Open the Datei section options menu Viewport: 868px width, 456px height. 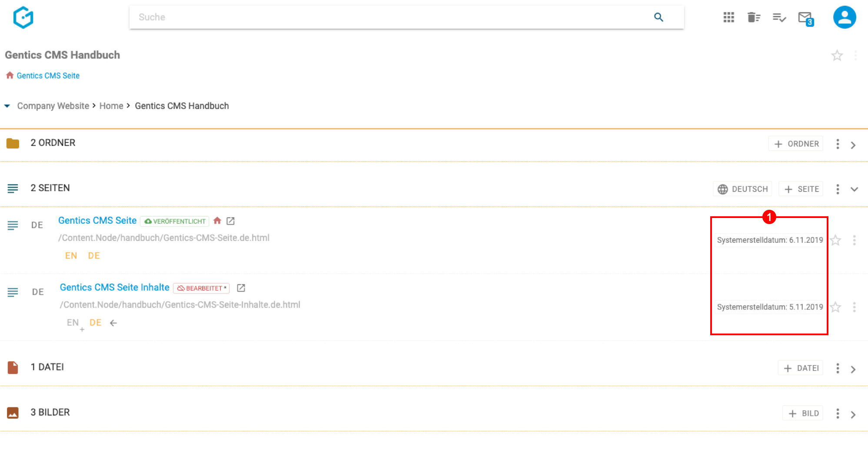pos(838,369)
